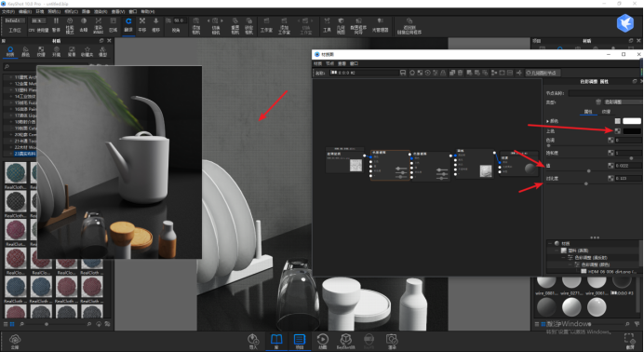Toggle Render NURBS in the ribbon

point(98,24)
